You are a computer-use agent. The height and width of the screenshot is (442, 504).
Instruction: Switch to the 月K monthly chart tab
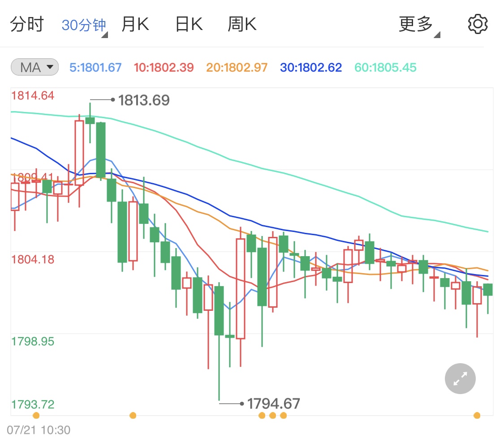(x=135, y=24)
